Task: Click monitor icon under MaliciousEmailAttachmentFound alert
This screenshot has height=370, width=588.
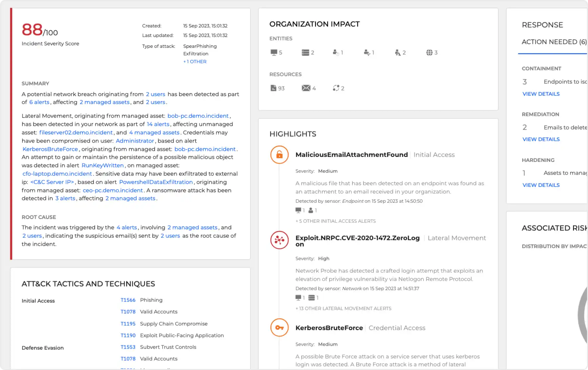Action: [298, 210]
